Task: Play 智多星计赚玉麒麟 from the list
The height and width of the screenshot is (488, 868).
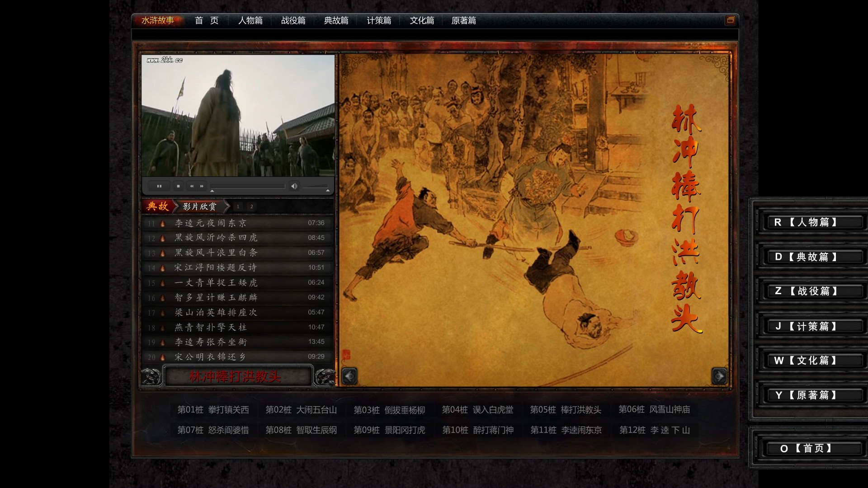Action: click(x=237, y=297)
